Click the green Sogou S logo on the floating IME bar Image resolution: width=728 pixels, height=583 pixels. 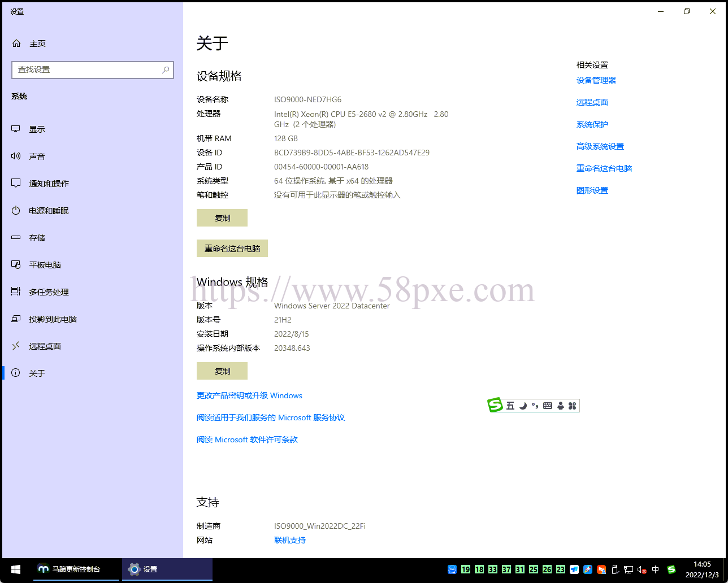point(496,404)
